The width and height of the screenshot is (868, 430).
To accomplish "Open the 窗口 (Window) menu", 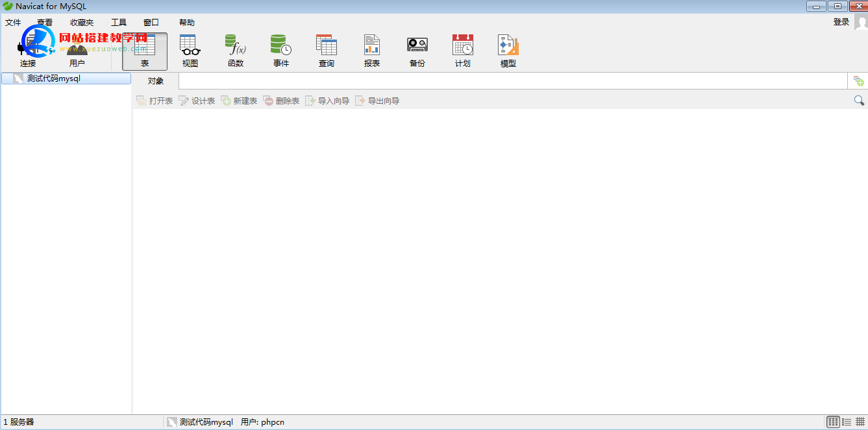I will (x=151, y=23).
